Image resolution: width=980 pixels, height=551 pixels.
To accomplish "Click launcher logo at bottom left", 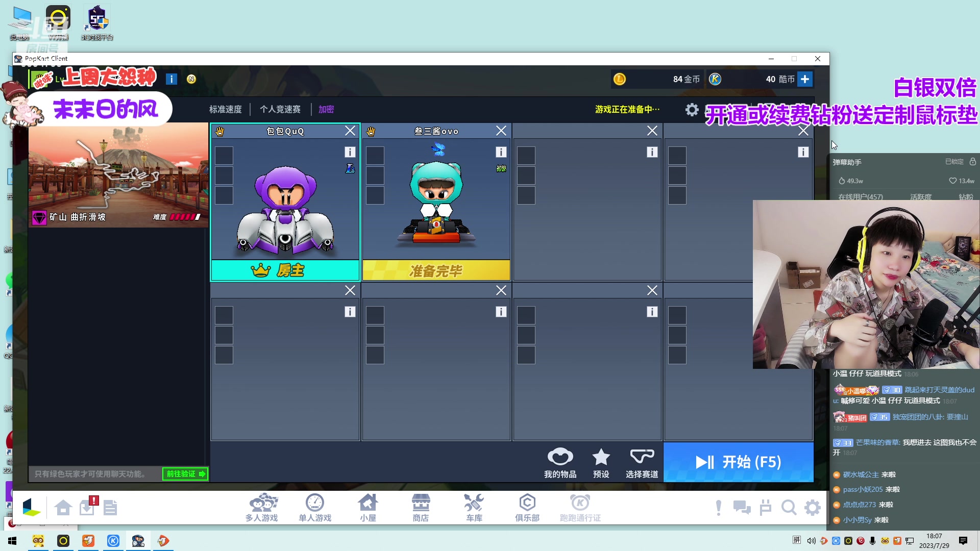I will (x=31, y=508).
